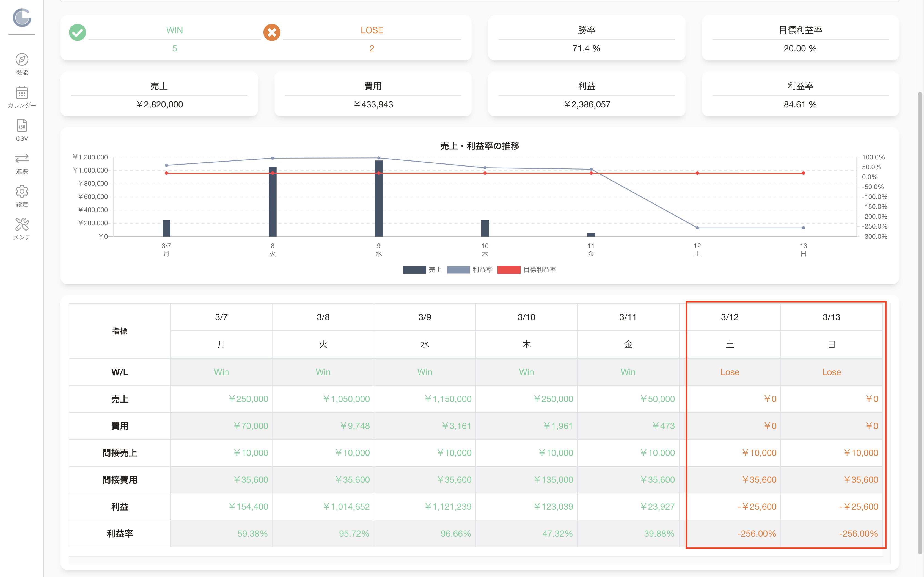Click the 売上 summary card
Image resolution: width=924 pixels, height=577 pixels.
pos(159,94)
